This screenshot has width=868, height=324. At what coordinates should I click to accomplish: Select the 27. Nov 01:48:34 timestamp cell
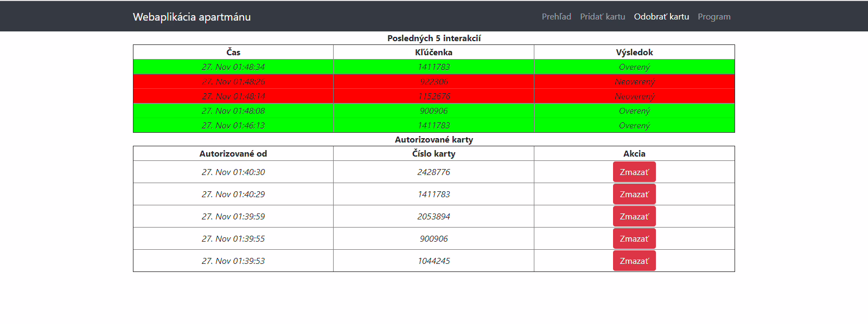pos(233,67)
